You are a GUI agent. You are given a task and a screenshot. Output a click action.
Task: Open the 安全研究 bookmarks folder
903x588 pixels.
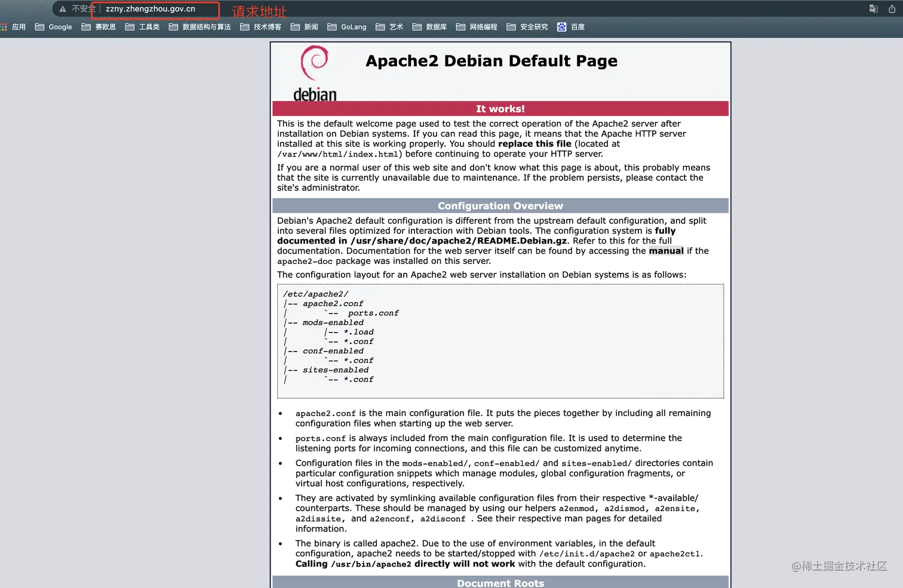pos(527,27)
